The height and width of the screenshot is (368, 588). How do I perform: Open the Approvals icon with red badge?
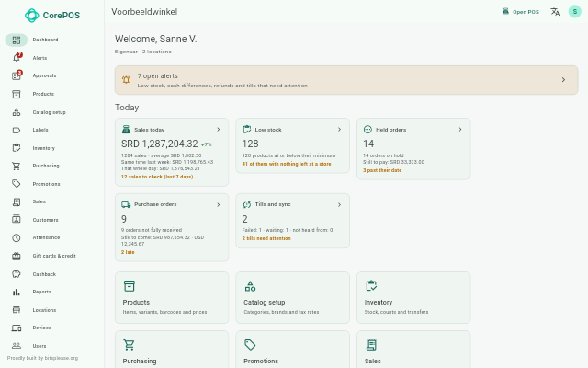[x=17, y=75]
